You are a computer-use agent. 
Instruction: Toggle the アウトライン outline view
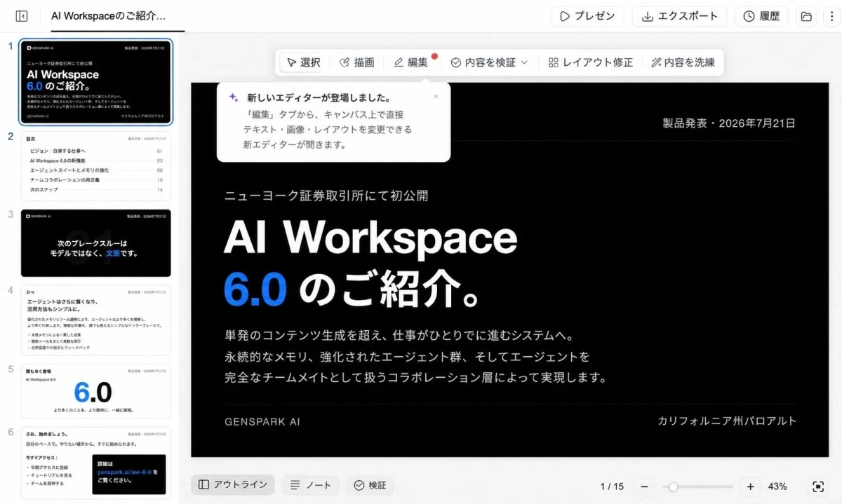(x=232, y=485)
